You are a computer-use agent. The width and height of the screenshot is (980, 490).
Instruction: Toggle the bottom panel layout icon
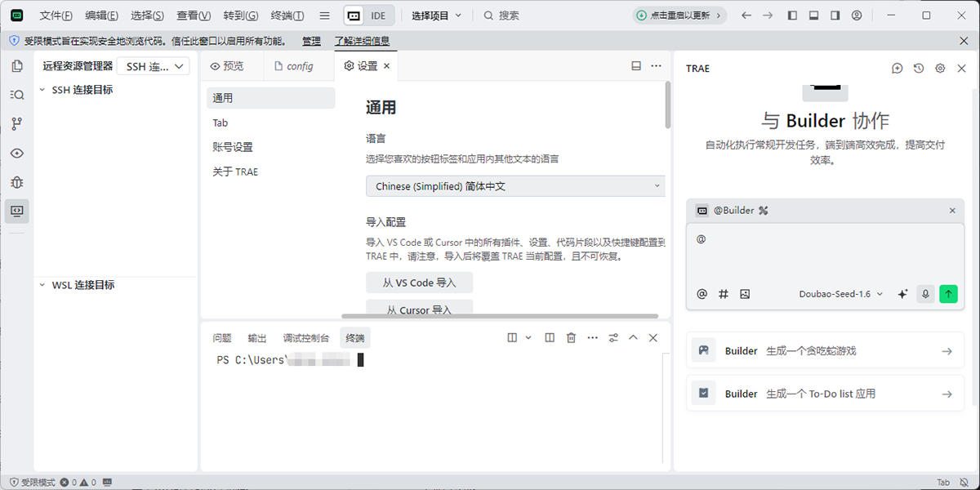813,16
